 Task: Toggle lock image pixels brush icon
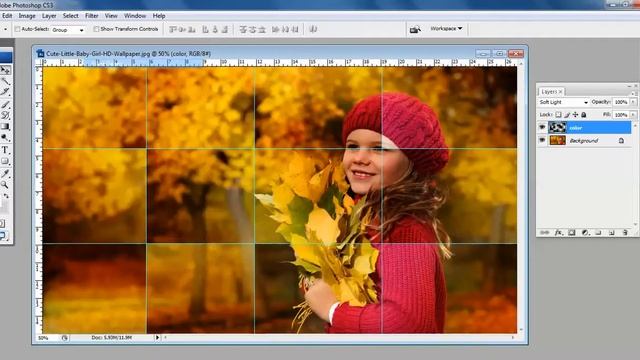[x=567, y=115]
